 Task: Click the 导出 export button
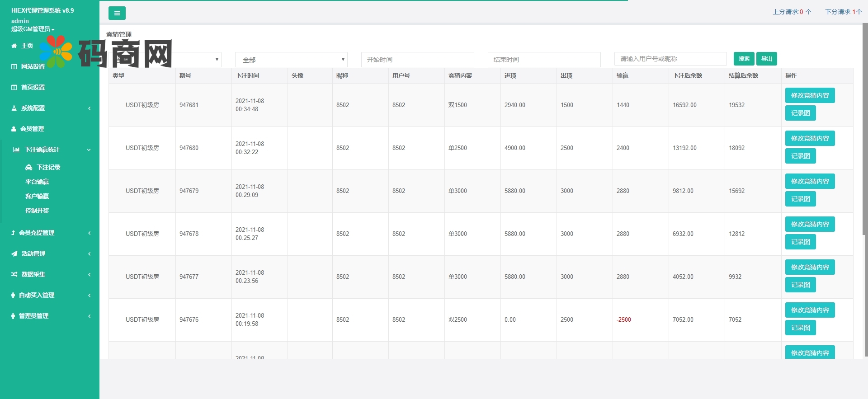click(766, 59)
